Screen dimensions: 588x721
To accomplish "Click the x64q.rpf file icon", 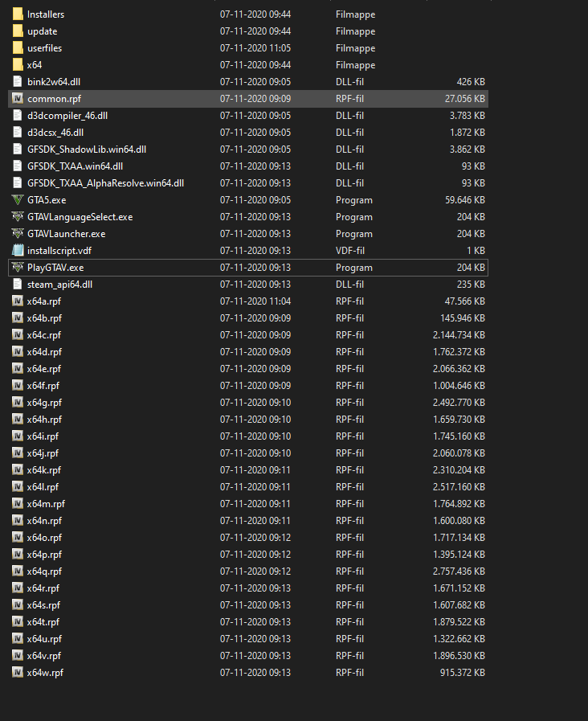I will (x=18, y=571).
